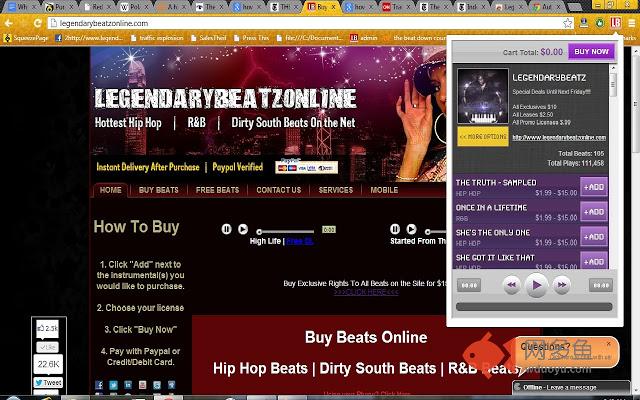Switch to the 'Aut' browser tab
This screenshot has height=400, width=640.
[x=548, y=7]
